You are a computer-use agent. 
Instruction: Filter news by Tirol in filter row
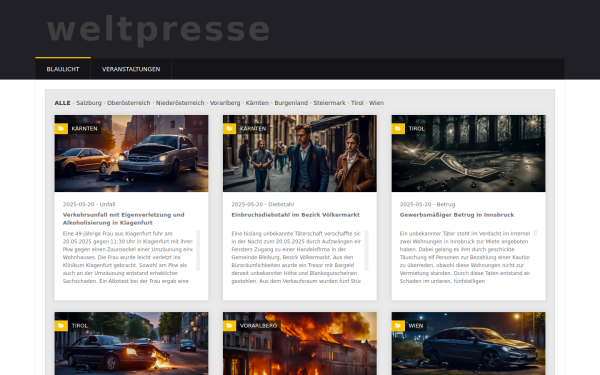[x=357, y=103]
